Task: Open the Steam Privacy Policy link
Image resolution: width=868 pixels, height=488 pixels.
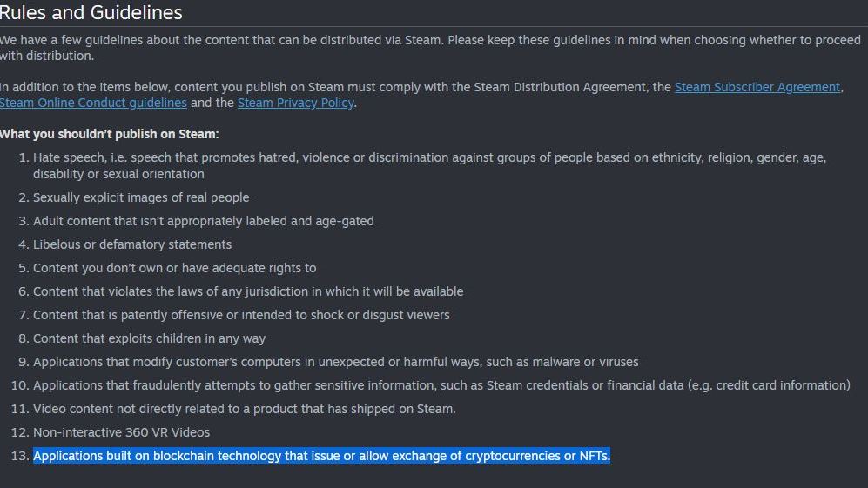Action: (x=296, y=103)
